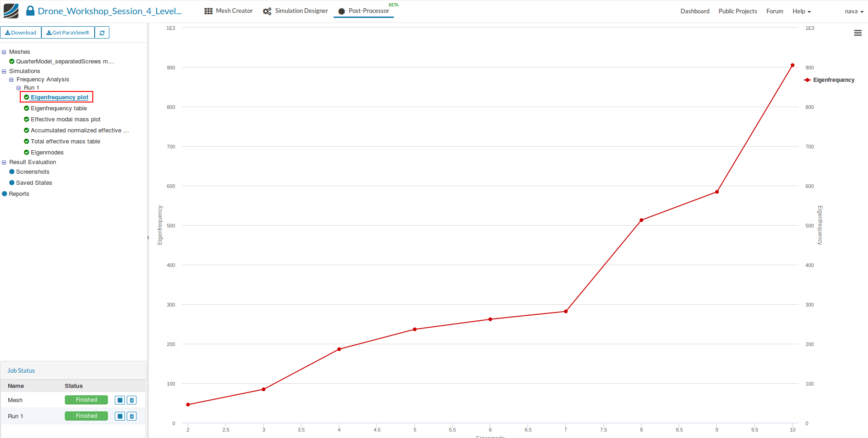
Task: Click the Get ParaView button
Action: pyautogui.click(x=68, y=33)
